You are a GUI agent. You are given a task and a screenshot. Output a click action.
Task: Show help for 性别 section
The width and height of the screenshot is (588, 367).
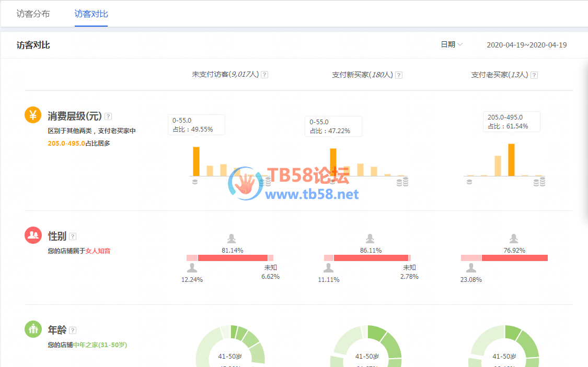pos(73,236)
